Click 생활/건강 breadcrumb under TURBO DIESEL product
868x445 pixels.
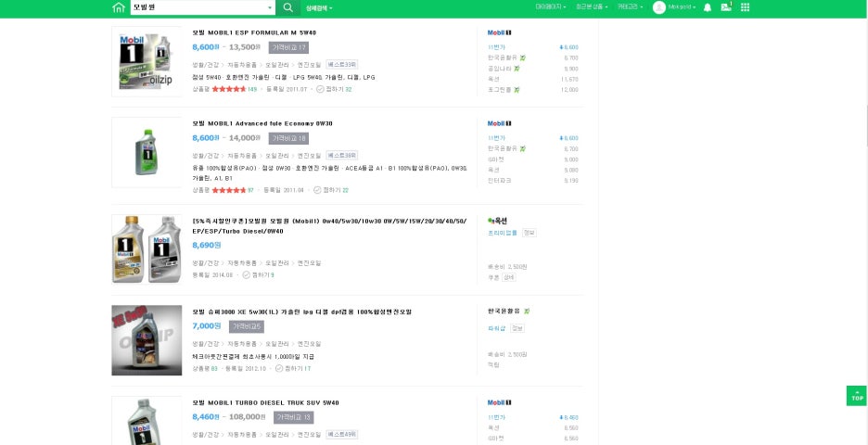(205, 435)
